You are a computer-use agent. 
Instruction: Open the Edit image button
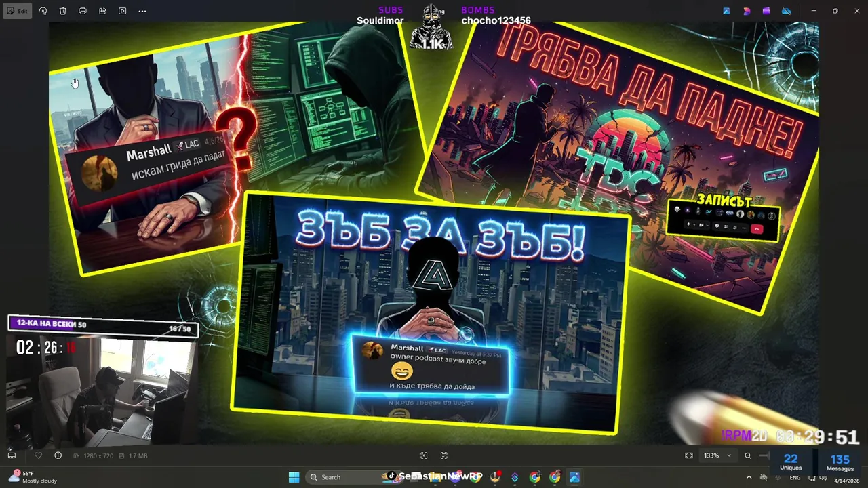click(x=17, y=11)
